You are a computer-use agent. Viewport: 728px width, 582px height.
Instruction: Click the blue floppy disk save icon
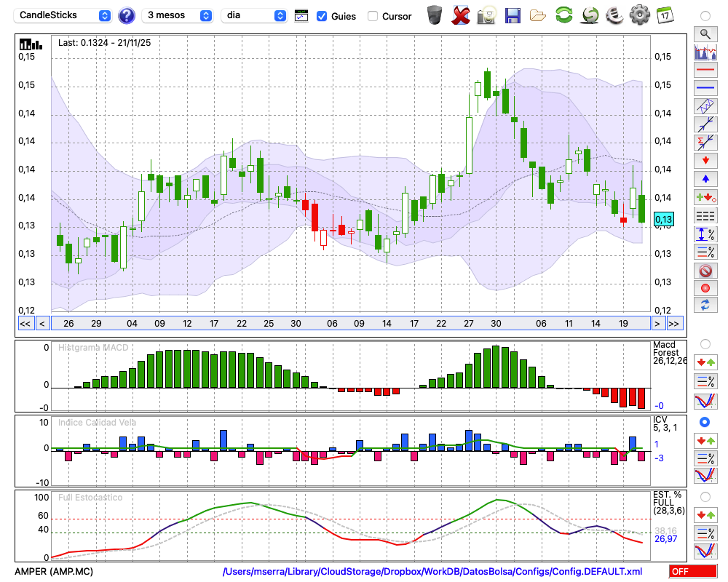[x=513, y=15]
